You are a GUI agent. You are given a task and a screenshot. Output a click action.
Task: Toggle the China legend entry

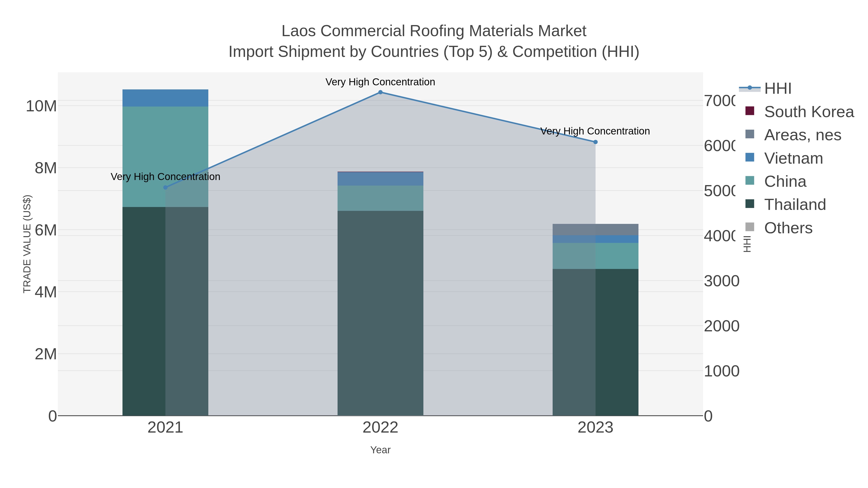coord(776,181)
